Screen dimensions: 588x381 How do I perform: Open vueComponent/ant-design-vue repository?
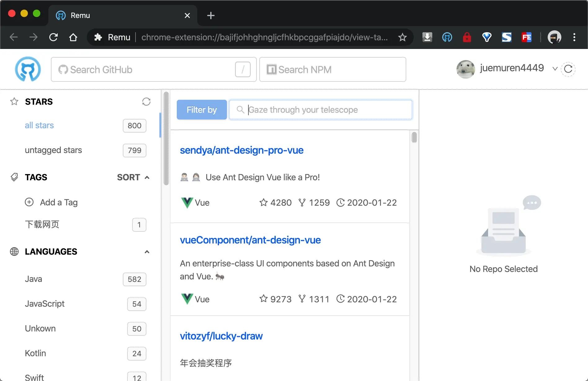point(250,240)
